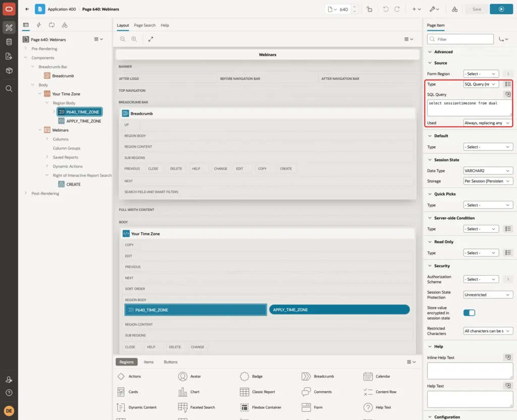Open the sidebar search magnifier icon
Viewport: 517px width, 420px height.
tap(9, 89)
